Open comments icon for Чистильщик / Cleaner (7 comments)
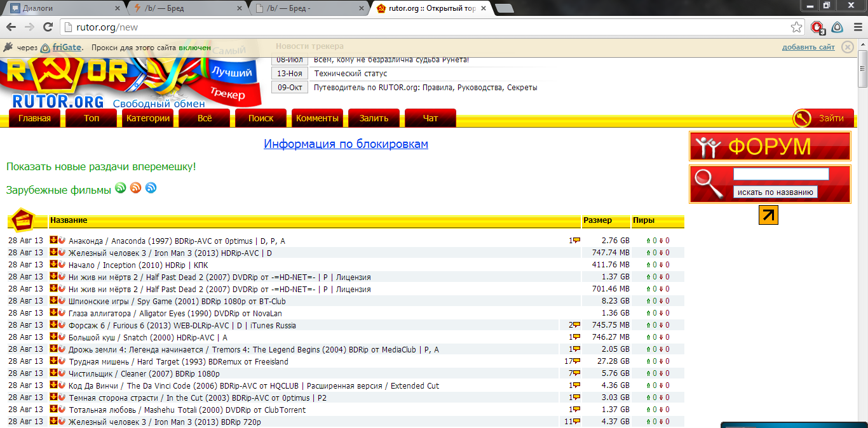868x428 pixels. [577, 373]
